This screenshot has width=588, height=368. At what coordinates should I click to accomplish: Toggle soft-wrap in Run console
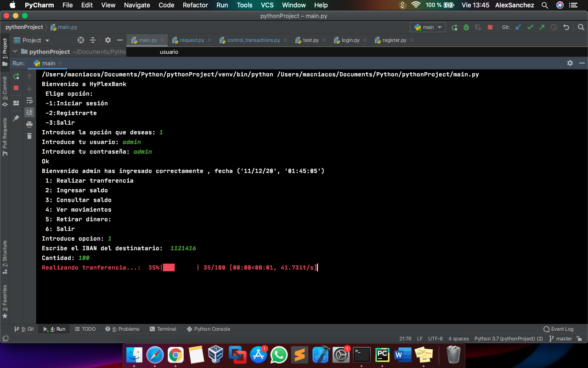(29, 100)
